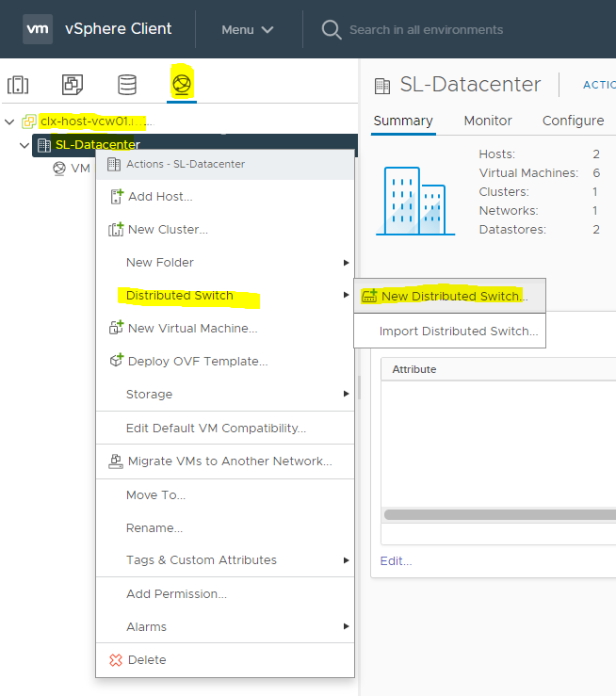Select Alarms menu item
Screen dimensions: 616x696
coord(225,626)
